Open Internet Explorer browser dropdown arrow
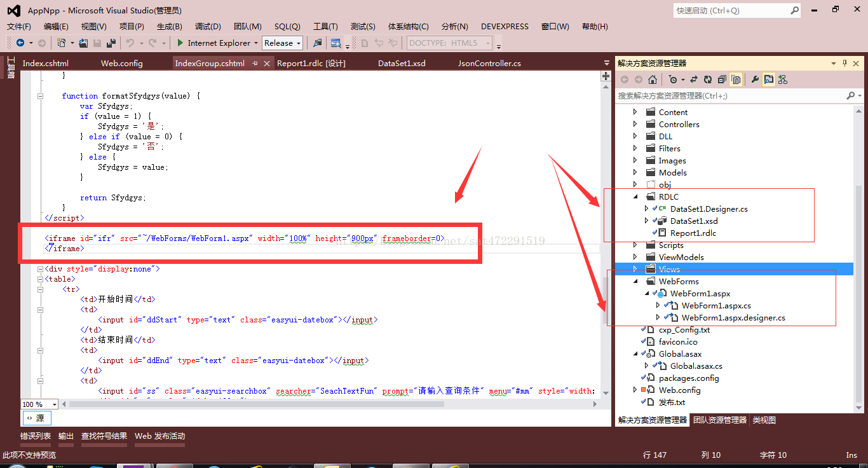868x468 pixels. [255, 43]
